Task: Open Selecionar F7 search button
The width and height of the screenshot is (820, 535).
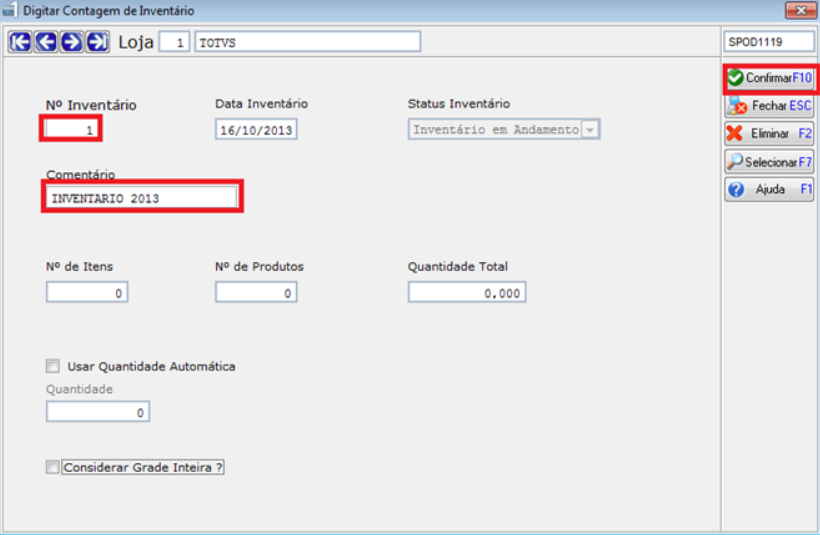Action: [x=769, y=162]
